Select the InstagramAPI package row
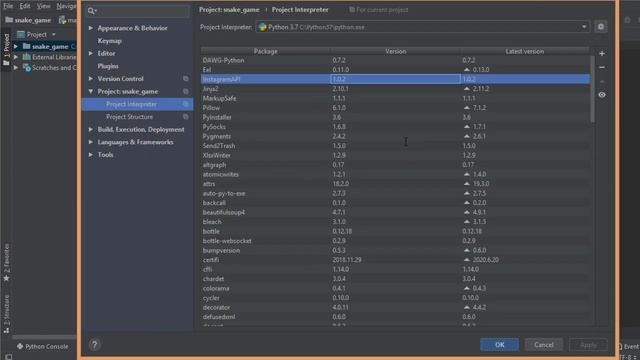This screenshot has height=360, width=640. tap(395, 79)
